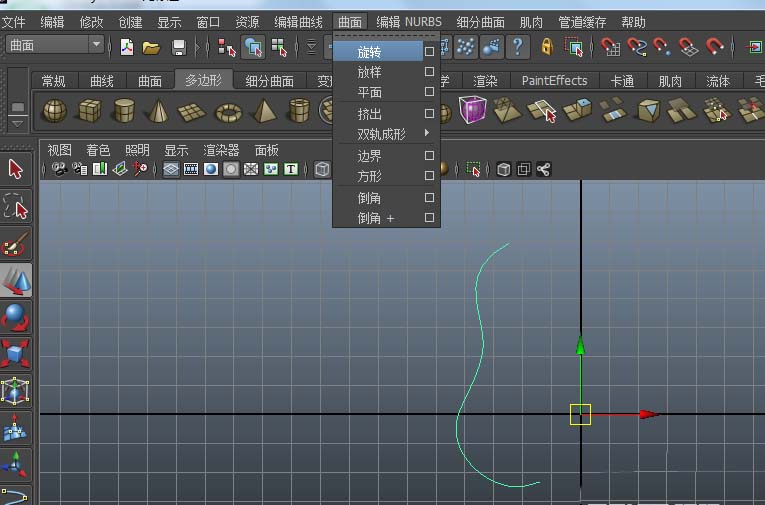
Task: Open the viewport 渲染器 menu
Action: 221,150
